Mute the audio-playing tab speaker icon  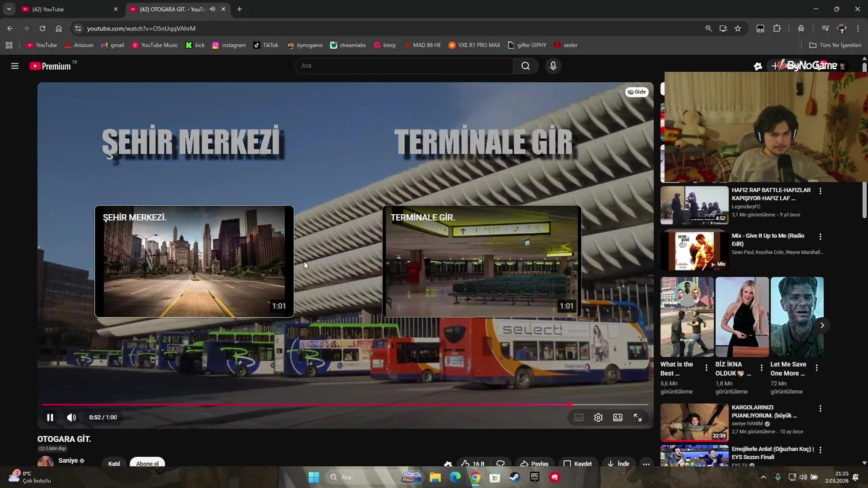212,9
